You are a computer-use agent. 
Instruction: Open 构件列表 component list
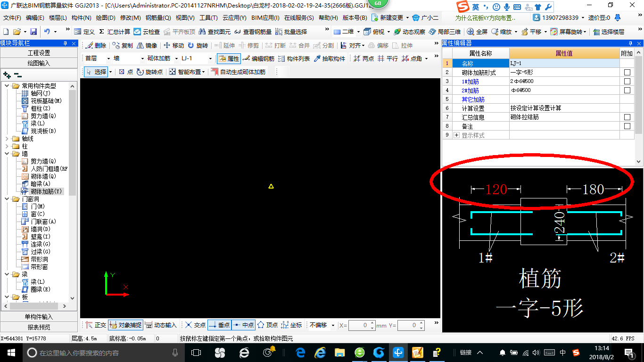[294, 58]
